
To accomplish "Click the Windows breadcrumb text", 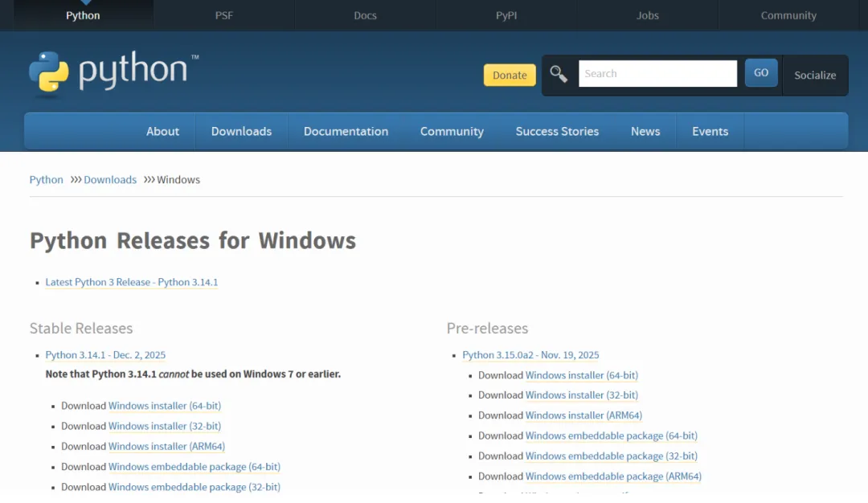I will point(178,180).
